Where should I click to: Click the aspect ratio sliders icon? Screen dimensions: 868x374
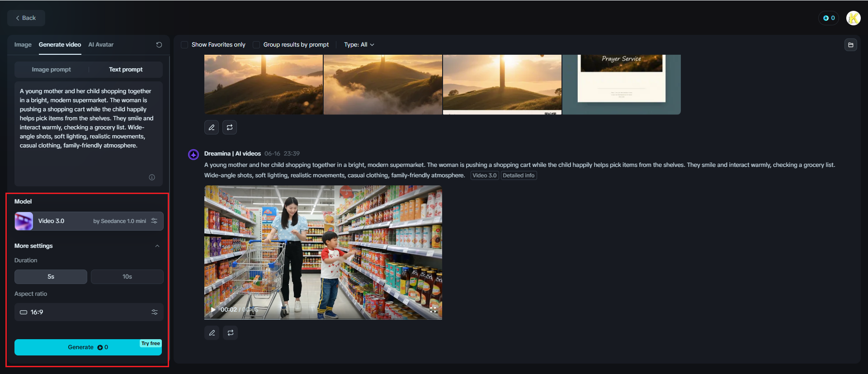(155, 312)
